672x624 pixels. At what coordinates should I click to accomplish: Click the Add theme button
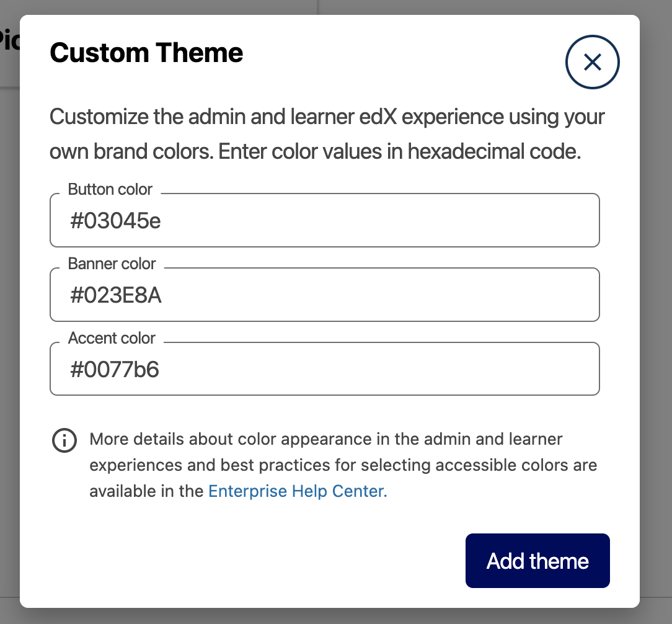pos(537,561)
